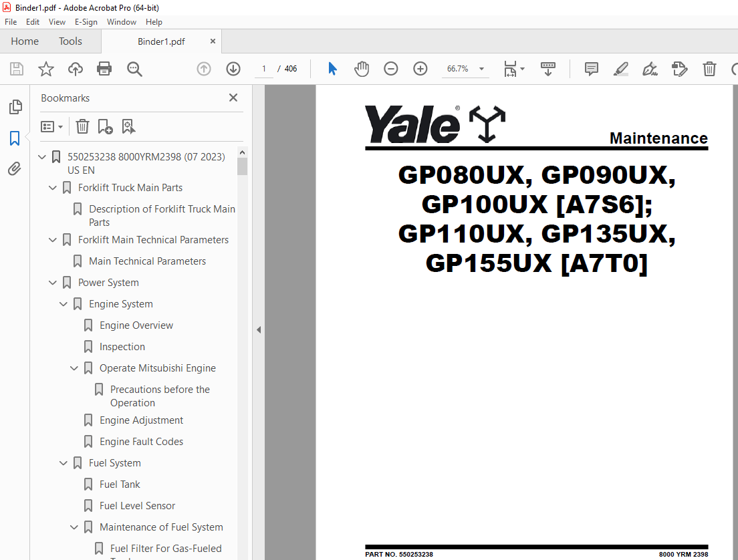Open the Sign document pen tool
Screen dimensions: 738x560
point(650,69)
